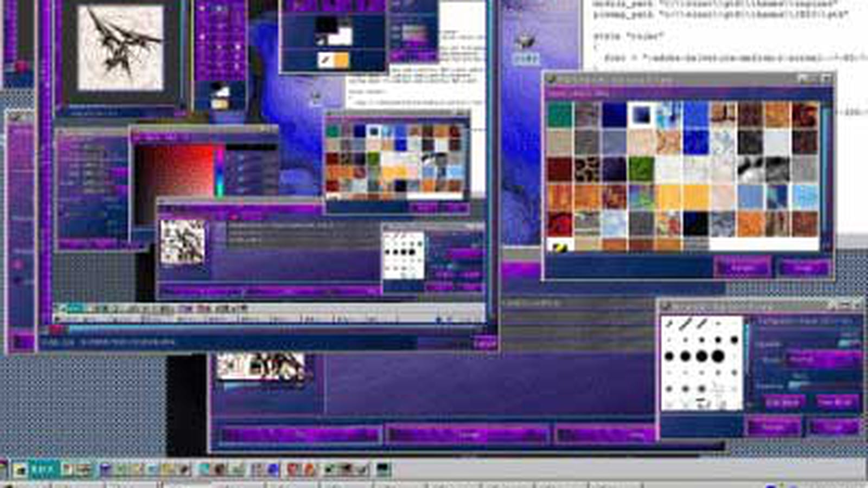Choose the smallest of the four big round brushes
868x488 pixels.
(x=669, y=356)
